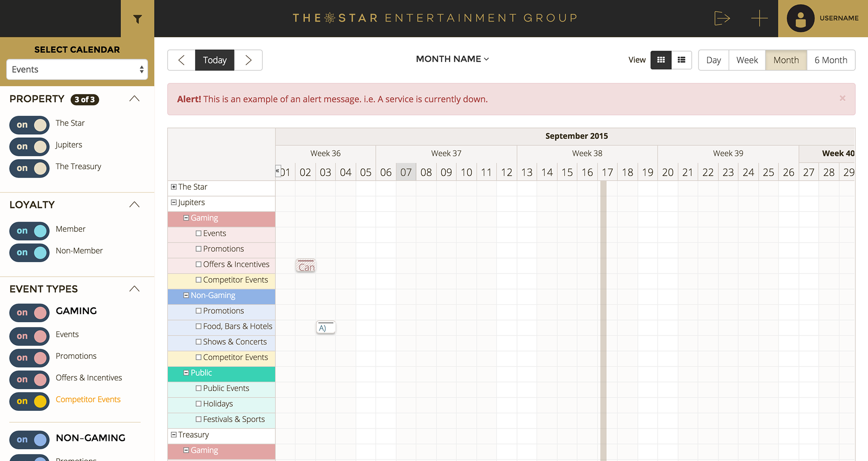Open the Select Calendar Events dropdown
Image resolution: width=868 pixels, height=461 pixels.
pyautogui.click(x=77, y=70)
